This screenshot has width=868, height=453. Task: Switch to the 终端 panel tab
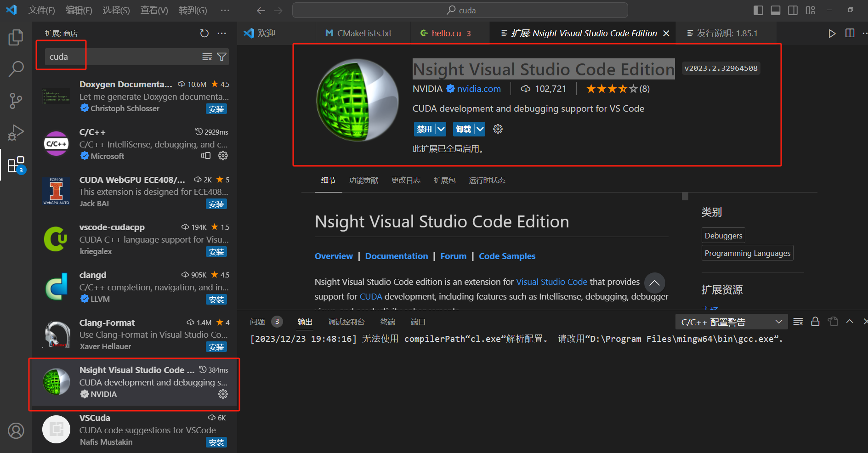[387, 322]
